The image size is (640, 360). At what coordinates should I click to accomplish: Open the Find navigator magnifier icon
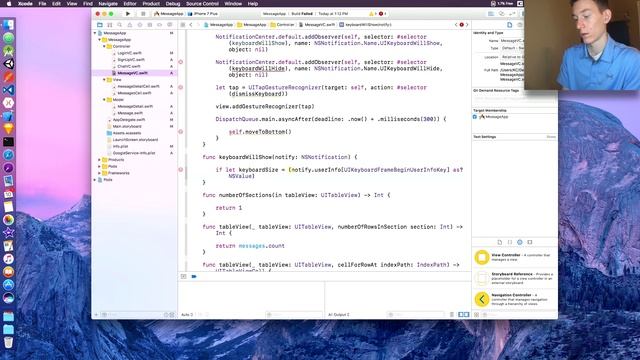pyautogui.click(x=120, y=25)
